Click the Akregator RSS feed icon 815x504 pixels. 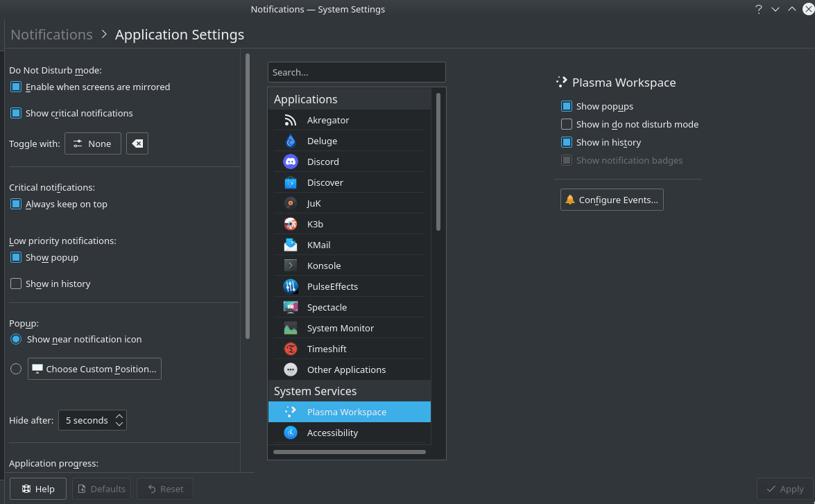291,120
